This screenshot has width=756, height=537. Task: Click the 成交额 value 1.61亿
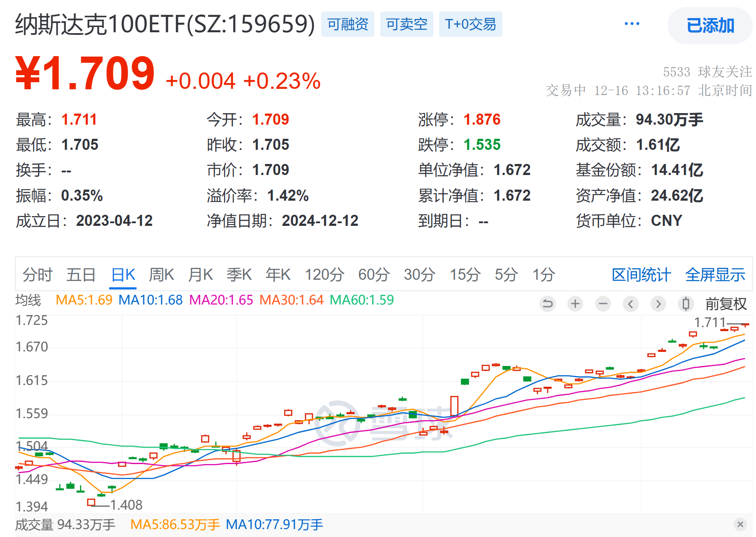(x=658, y=145)
